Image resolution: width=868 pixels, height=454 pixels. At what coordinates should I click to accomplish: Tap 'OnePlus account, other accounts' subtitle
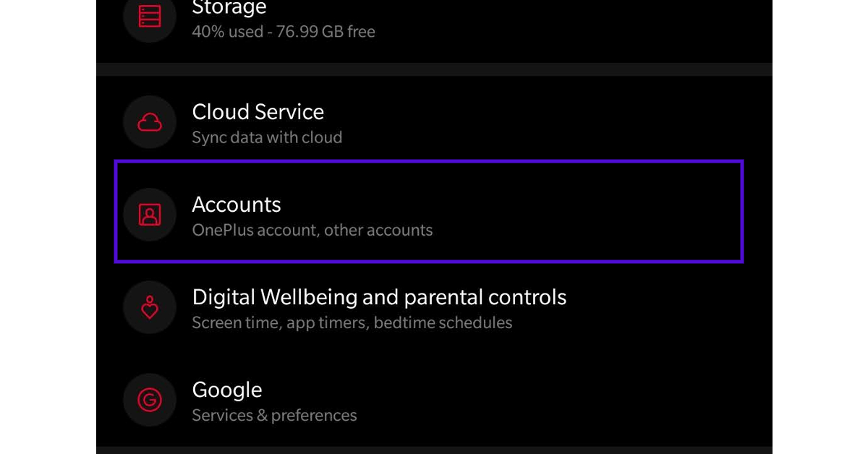click(312, 230)
